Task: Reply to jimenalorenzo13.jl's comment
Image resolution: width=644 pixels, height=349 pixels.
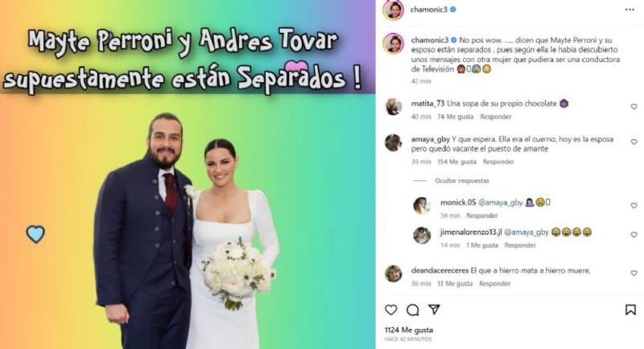Action: pyautogui.click(x=520, y=245)
